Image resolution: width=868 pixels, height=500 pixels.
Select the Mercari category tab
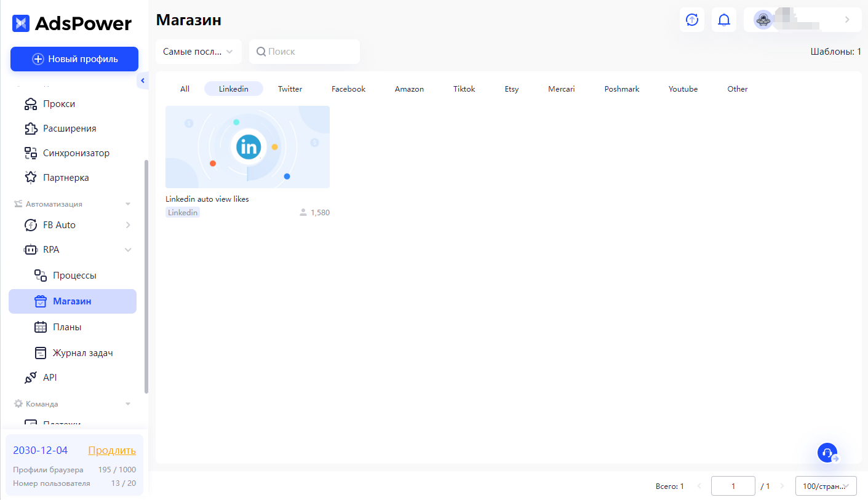click(x=562, y=89)
